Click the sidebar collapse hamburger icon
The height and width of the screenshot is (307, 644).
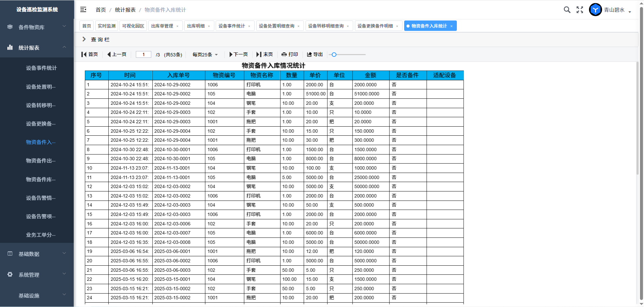[83, 10]
